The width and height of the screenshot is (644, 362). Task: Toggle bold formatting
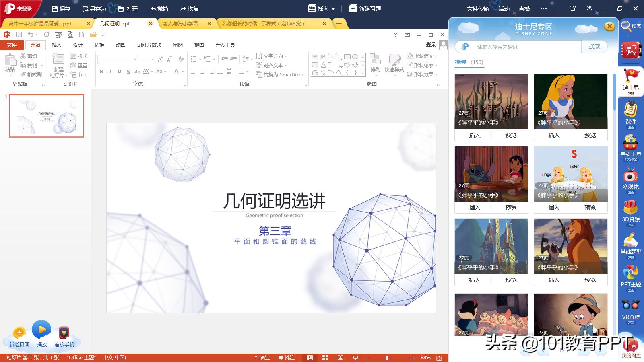101,72
